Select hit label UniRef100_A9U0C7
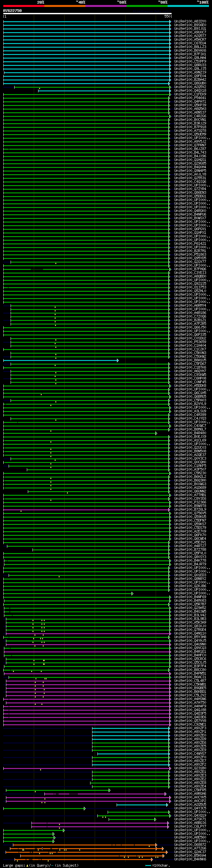This screenshot has width=212, height=868. pos(190,32)
